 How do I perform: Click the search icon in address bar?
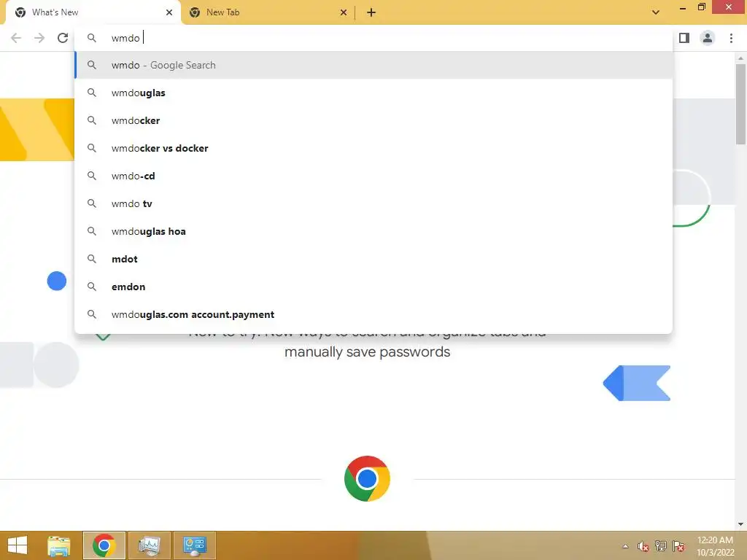[91, 38]
